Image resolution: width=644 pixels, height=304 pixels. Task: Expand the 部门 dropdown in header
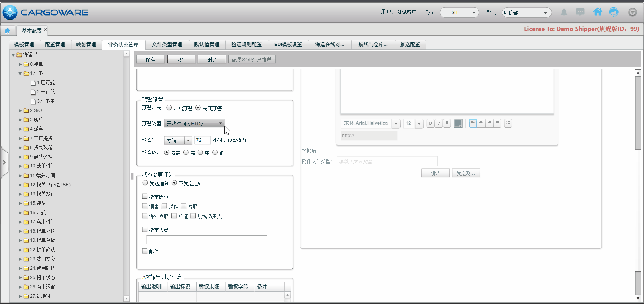pyautogui.click(x=545, y=13)
